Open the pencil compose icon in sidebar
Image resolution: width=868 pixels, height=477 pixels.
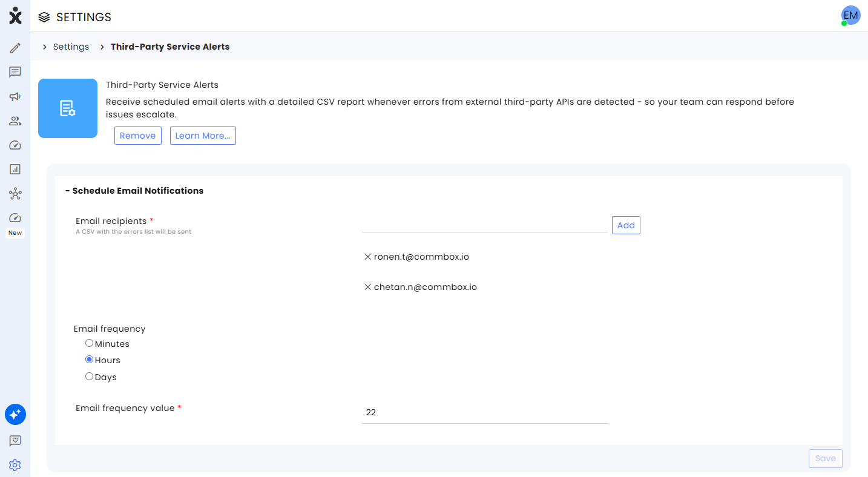point(15,48)
